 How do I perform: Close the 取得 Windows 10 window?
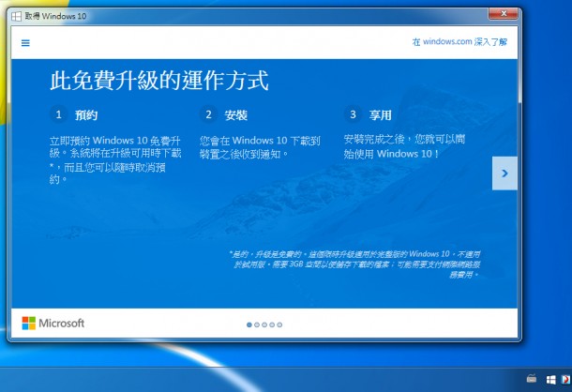coord(503,14)
